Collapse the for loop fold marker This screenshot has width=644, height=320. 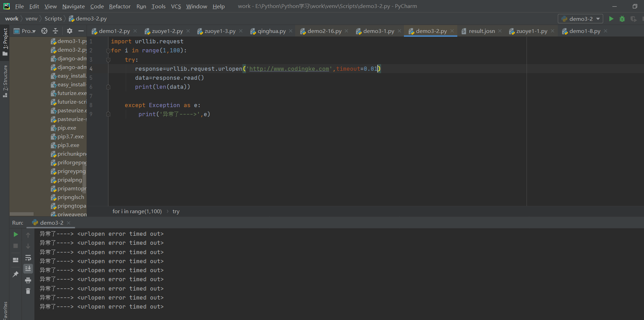pos(108,51)
